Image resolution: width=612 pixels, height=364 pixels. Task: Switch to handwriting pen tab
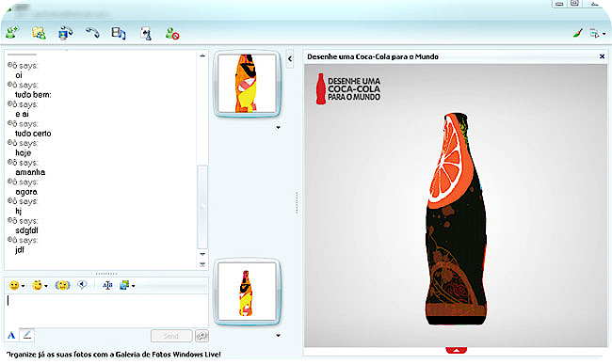[x=27, y=335]
